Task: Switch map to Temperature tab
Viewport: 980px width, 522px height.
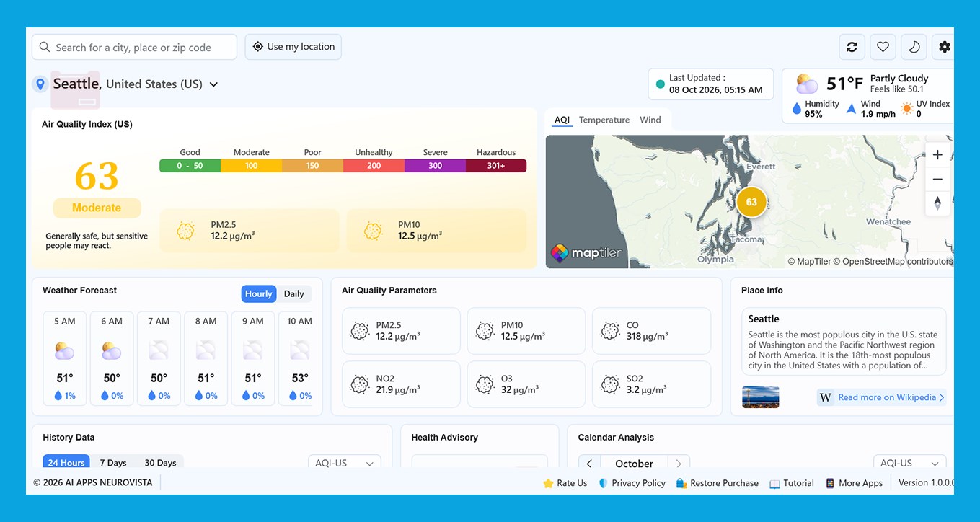Action: tap(604, 120)
